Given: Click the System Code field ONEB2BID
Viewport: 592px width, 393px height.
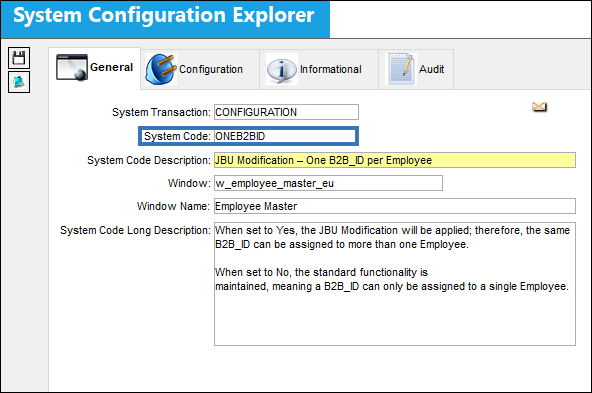Looking at the screenshot, I should coord(285,136).
